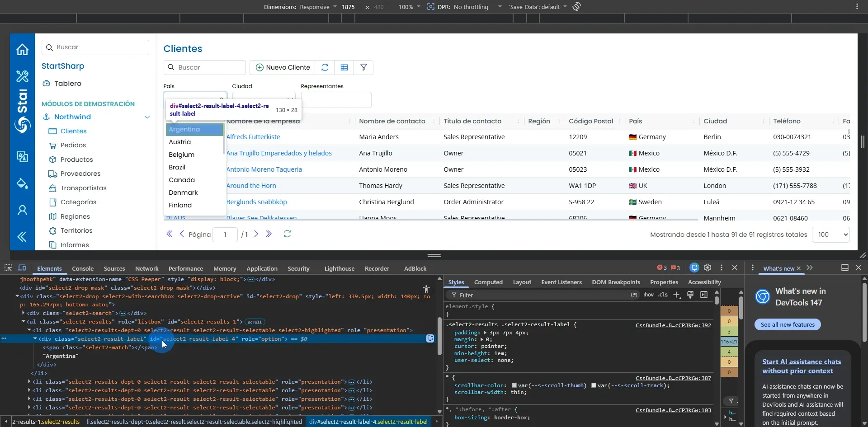The height and width of the screenshot is (427, 868).
Task: Open the home icon in the blue sidebar
Action: click(x=22, y=49)
